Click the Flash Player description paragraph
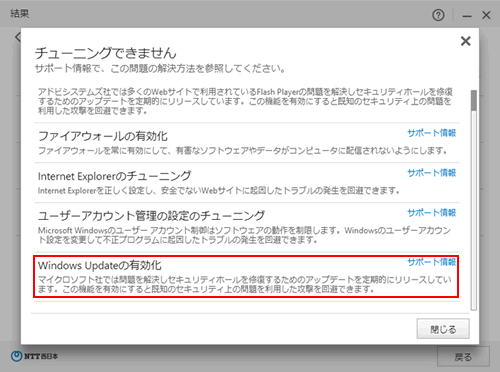The width and height of the screenshot is (500, 372). pos(245,101)
